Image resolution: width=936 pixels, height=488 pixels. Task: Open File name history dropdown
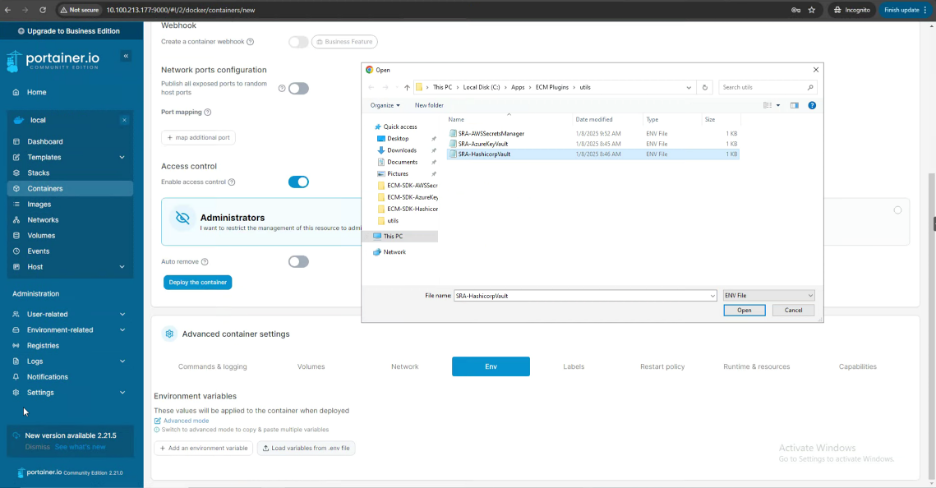712,296
